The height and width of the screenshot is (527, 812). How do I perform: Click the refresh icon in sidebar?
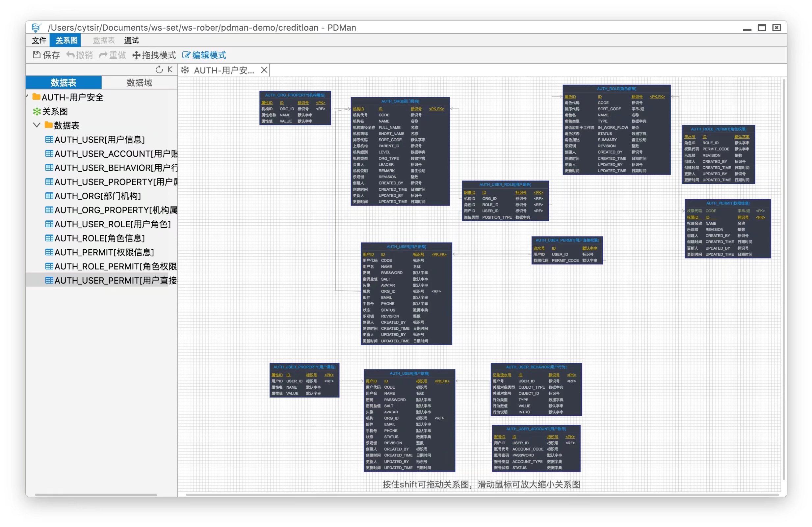point(159,69)
